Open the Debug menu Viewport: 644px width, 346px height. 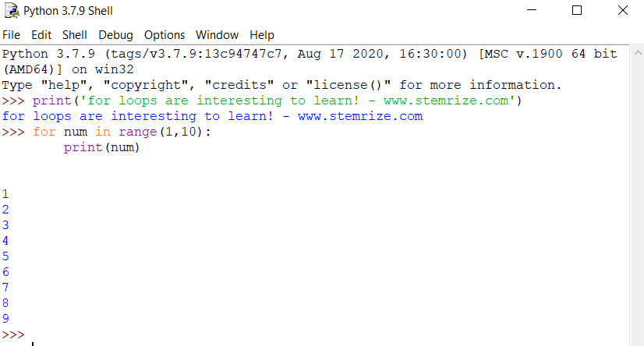click(115, 35)
